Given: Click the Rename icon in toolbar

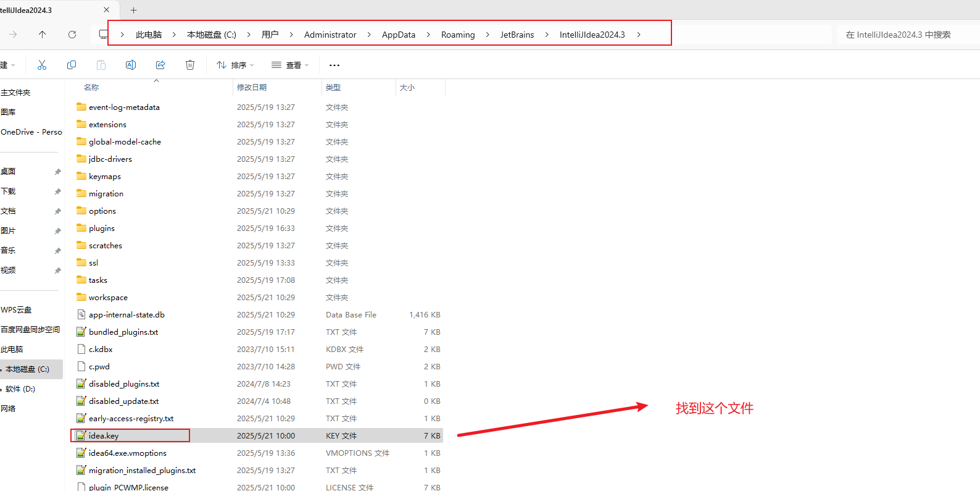Looking at the screenshot, I should tap(131, 65).
